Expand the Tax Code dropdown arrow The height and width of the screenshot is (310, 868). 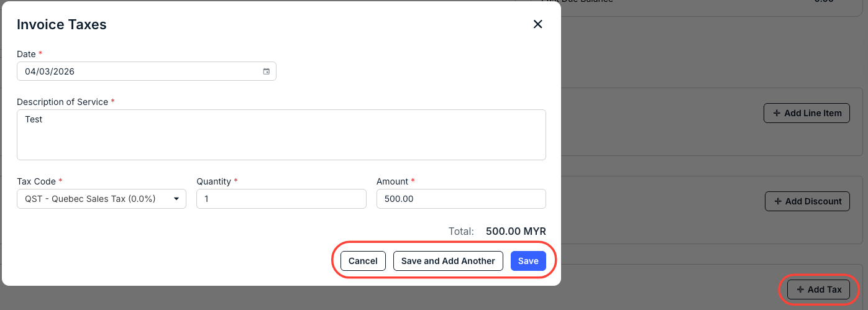coord(176,199)
